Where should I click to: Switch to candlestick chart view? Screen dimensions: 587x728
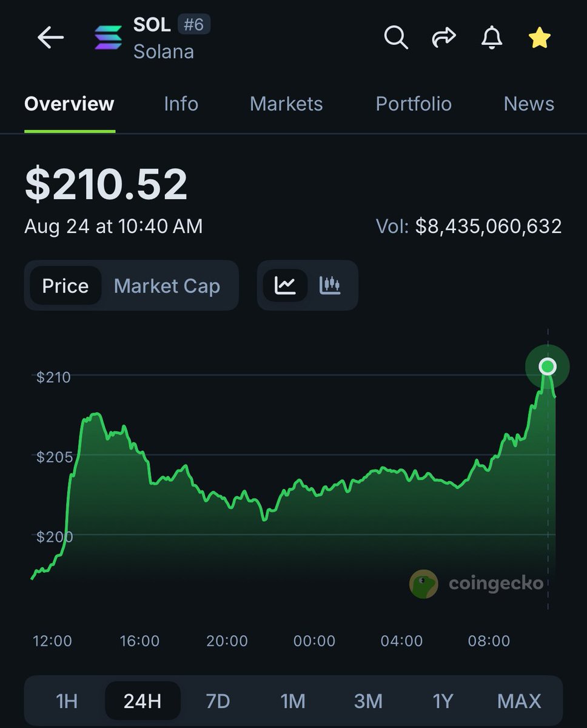(330, 285)
